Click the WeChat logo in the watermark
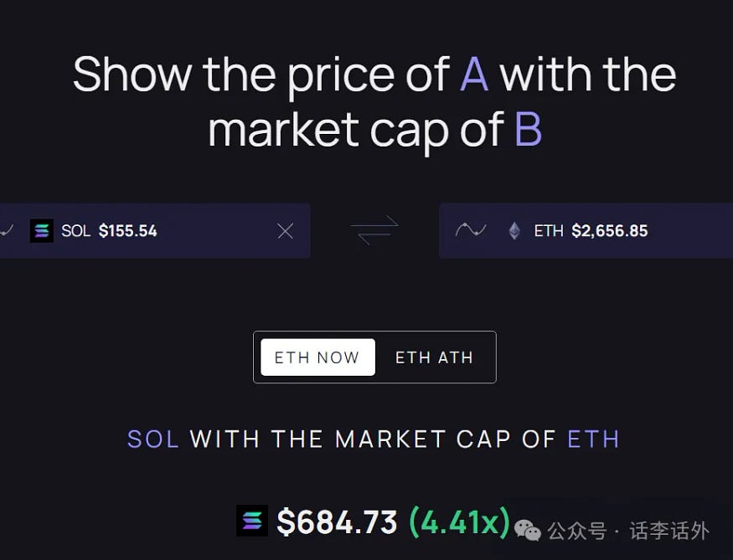Image resolution: width=733 pixels, height=560 pixels. 528,529
